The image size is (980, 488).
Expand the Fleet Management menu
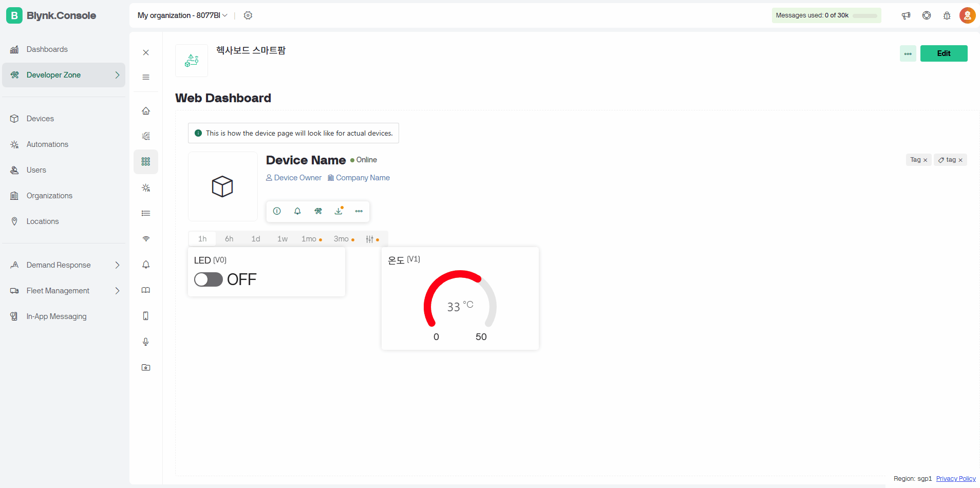click(64, 291)
